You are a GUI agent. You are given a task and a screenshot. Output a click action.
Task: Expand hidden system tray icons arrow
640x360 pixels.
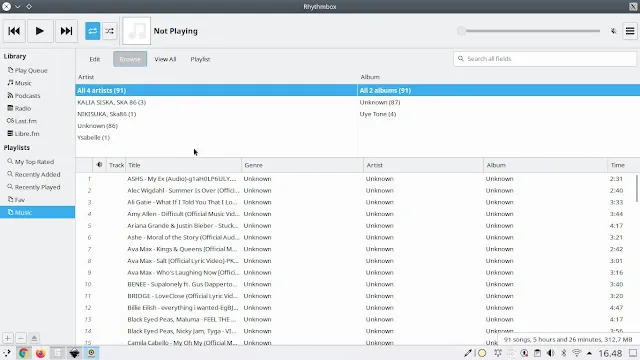tap(589, 353)
